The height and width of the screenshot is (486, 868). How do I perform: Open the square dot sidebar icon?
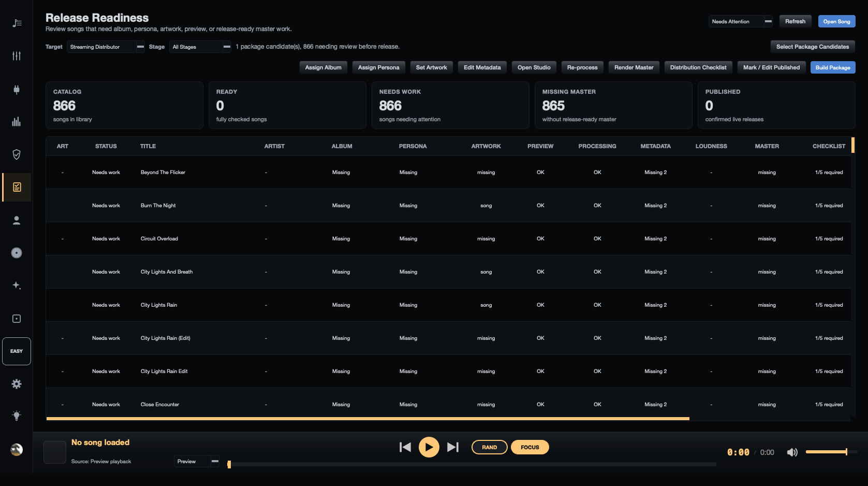coord(17,319)
